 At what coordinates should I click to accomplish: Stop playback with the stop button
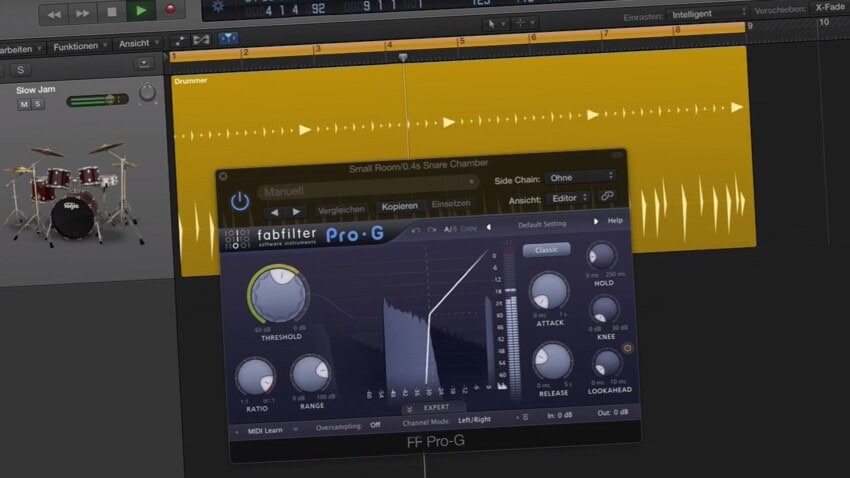[x=112, y=11]
